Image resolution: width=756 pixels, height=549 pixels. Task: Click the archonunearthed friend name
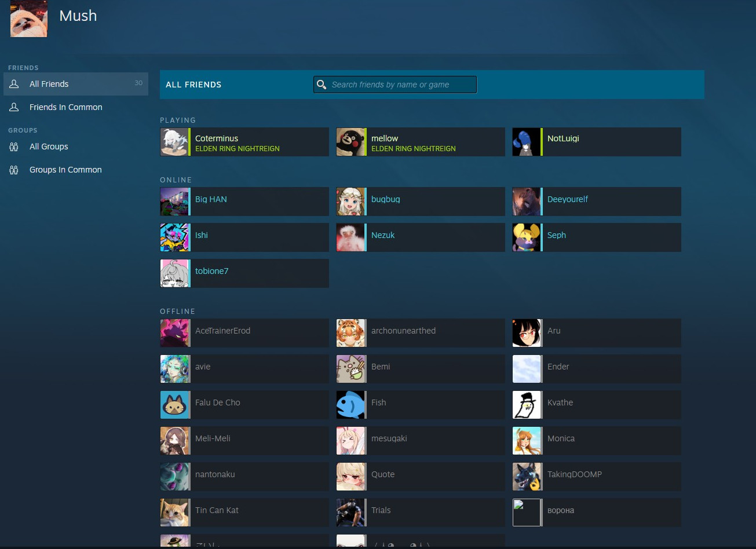point(403,331)
